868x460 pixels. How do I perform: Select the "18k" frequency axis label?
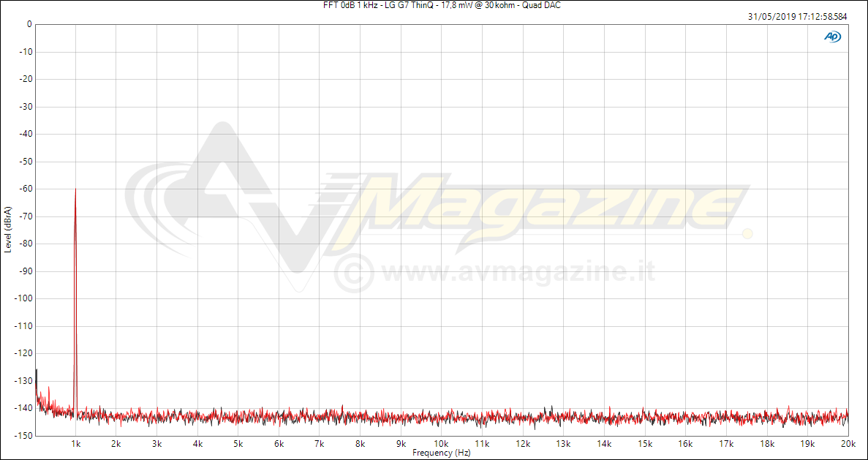tap(766, 444)
